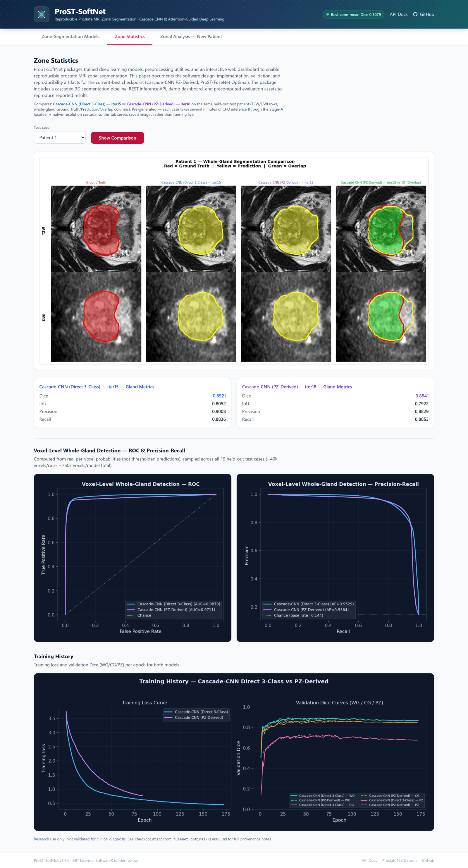This screenshot has width=468, height=868.
Task: Click the Zone Statistics page heading
Action: (56, 60)
